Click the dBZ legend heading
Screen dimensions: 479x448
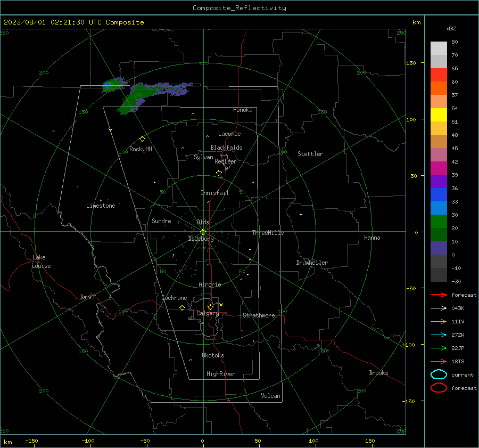451,28
